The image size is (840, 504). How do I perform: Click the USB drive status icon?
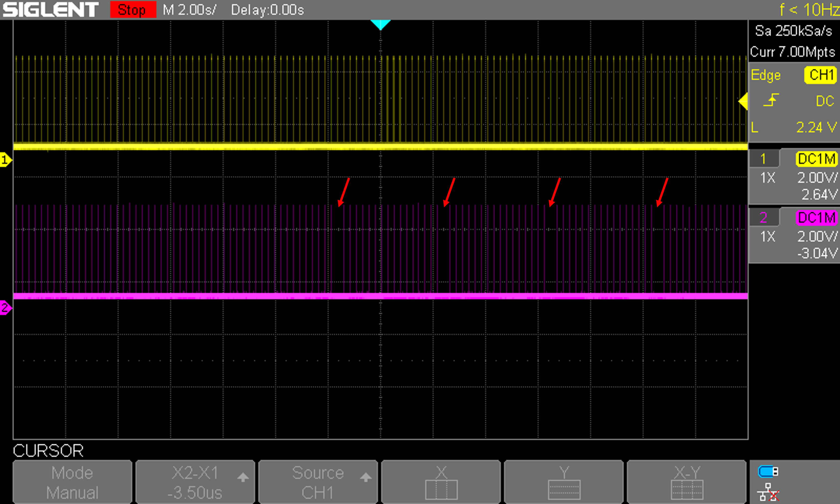pos(768,472)
